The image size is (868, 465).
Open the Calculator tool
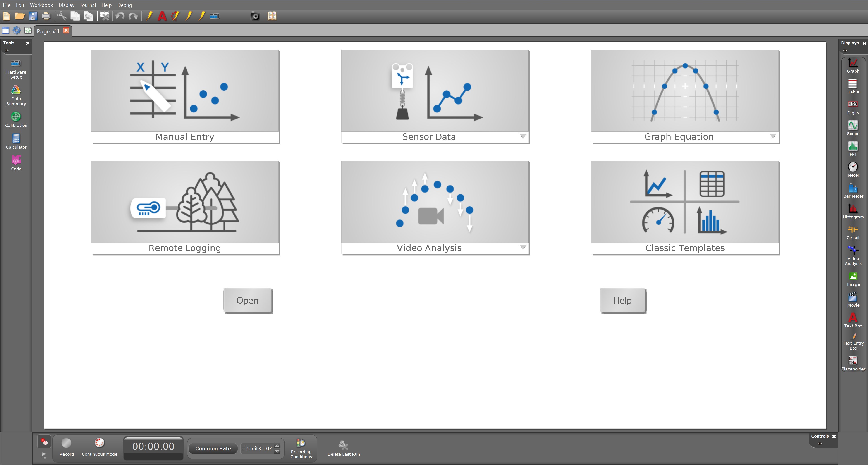16,141
